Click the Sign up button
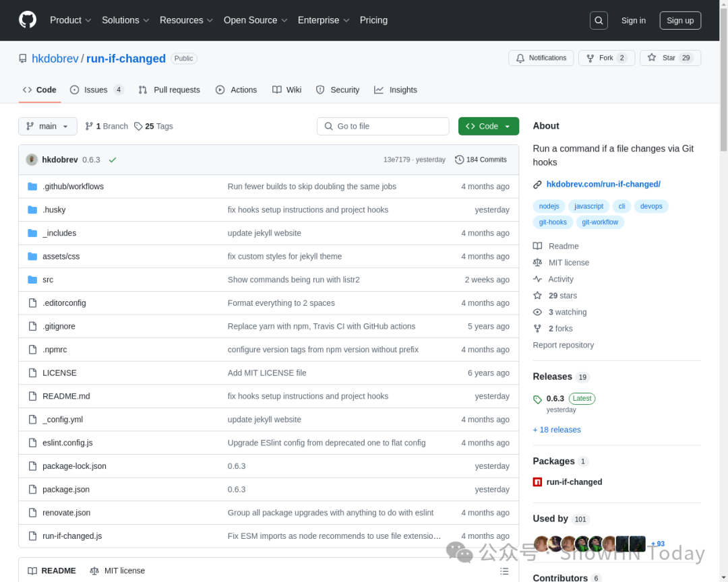Viewport: 728px width, 582px height. click(680, 20)
